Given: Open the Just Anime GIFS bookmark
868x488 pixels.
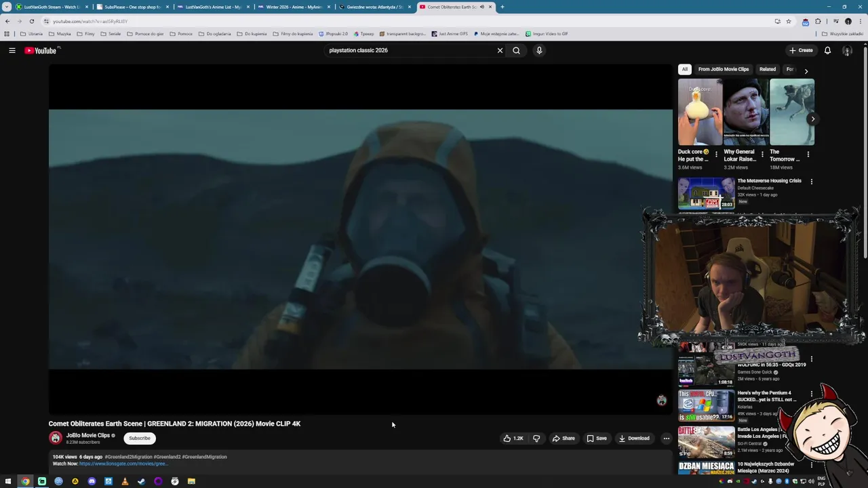Looking at the screenshot, I should pyautogui.click(x=450, y=34).
